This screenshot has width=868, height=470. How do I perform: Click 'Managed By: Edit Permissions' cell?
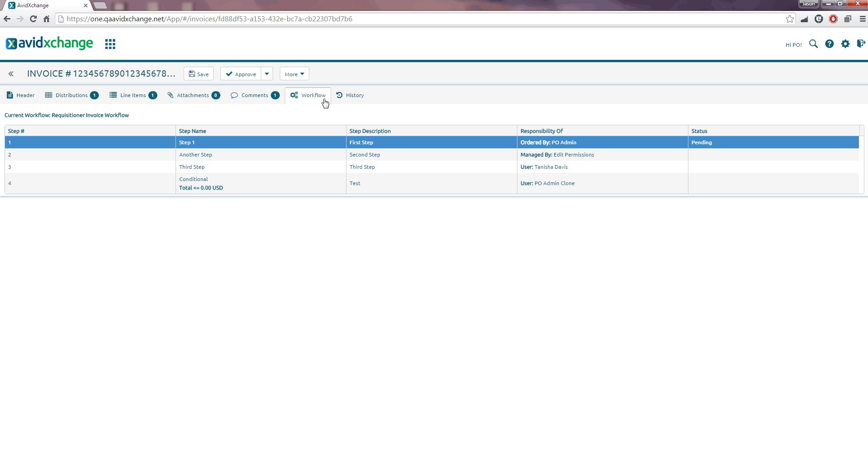tap(603, 155)
